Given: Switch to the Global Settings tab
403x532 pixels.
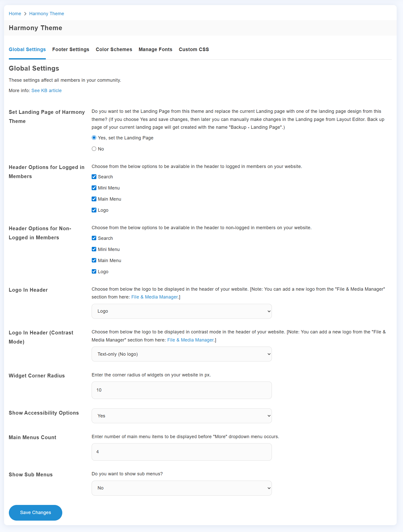Looking at the screenshot, I should pyautogui.click(x=27, y=50).
